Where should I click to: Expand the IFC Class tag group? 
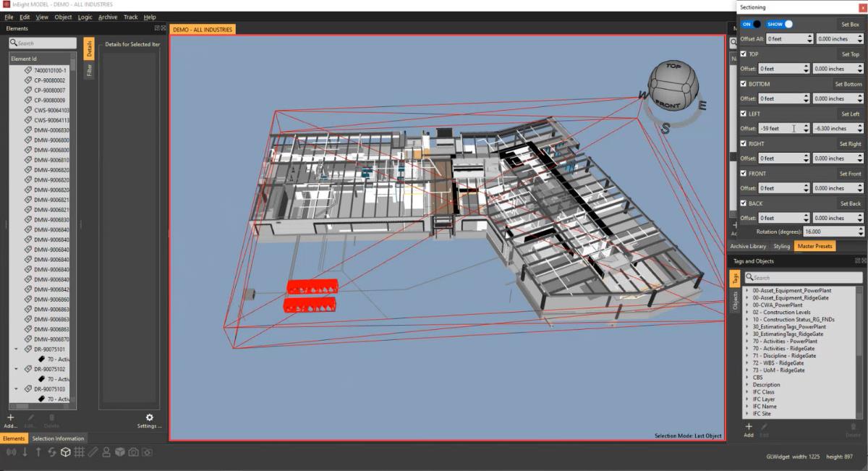coord(746,392)
